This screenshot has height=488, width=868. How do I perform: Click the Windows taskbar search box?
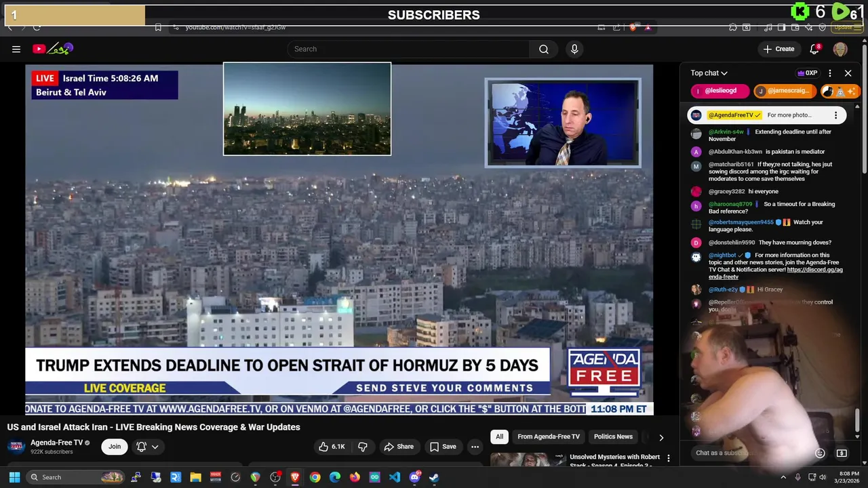tap(76, 477)
